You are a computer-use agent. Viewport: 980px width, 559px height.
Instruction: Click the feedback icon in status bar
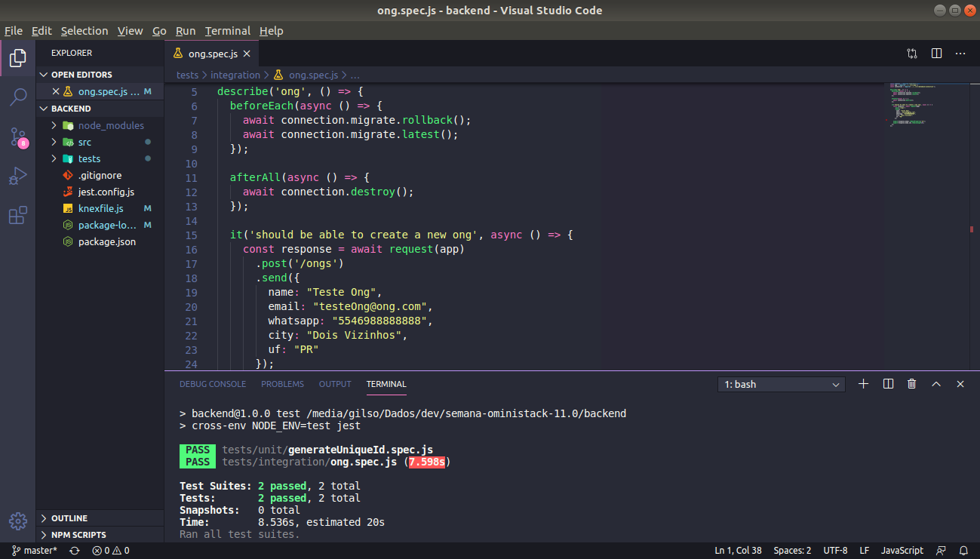click(941, 551)
